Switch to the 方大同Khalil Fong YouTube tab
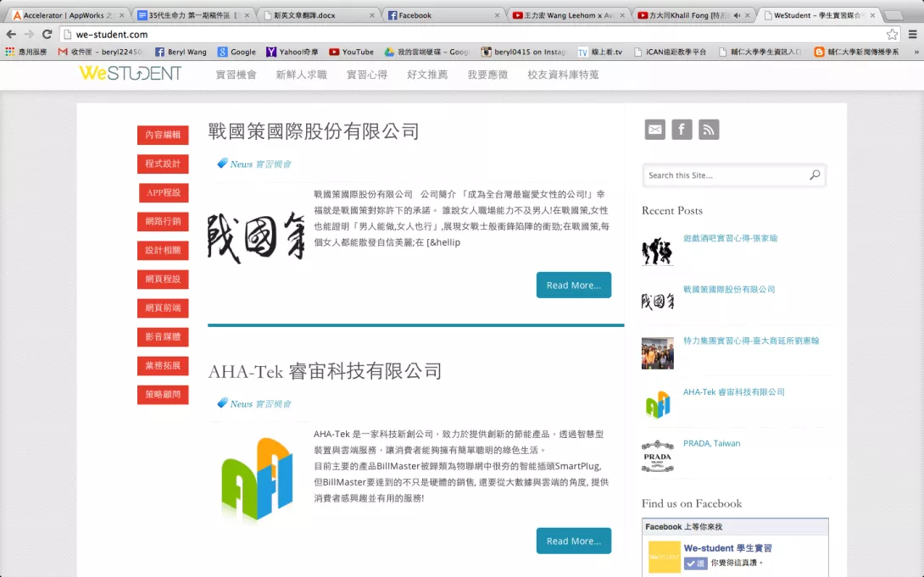Screen dimensions: 924x577 coord(693,15)
